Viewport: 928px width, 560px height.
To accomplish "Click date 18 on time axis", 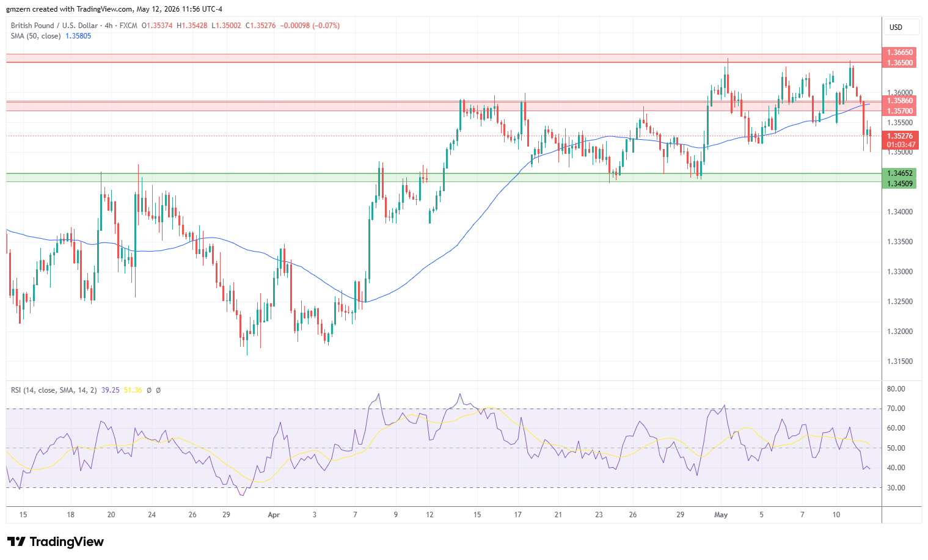I will coord(71,515).
